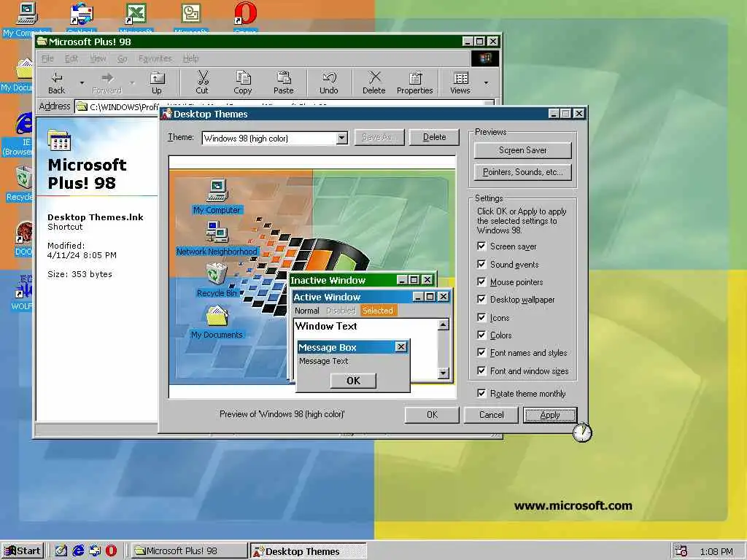This screenshot has width=747, height=560.
Task: Select the IE Browser desktop icon
Action: (x=23, y=125)
